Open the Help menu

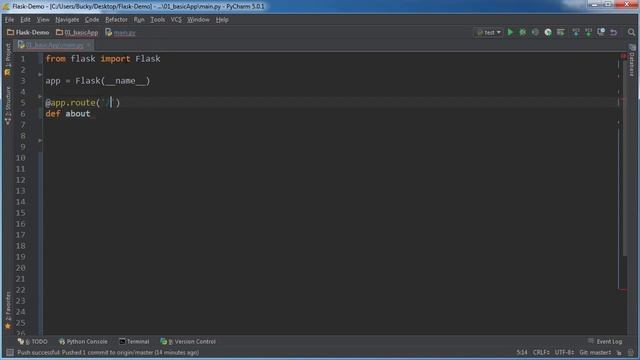pyautogui.click(x=222, y=20)
